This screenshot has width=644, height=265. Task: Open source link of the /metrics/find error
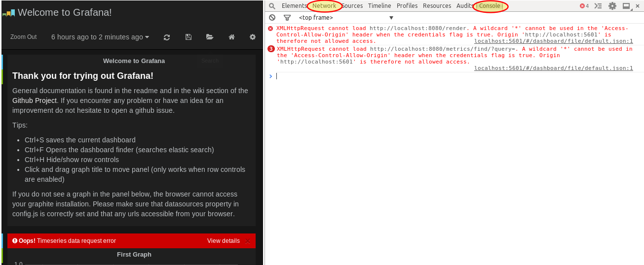point(554,68)
